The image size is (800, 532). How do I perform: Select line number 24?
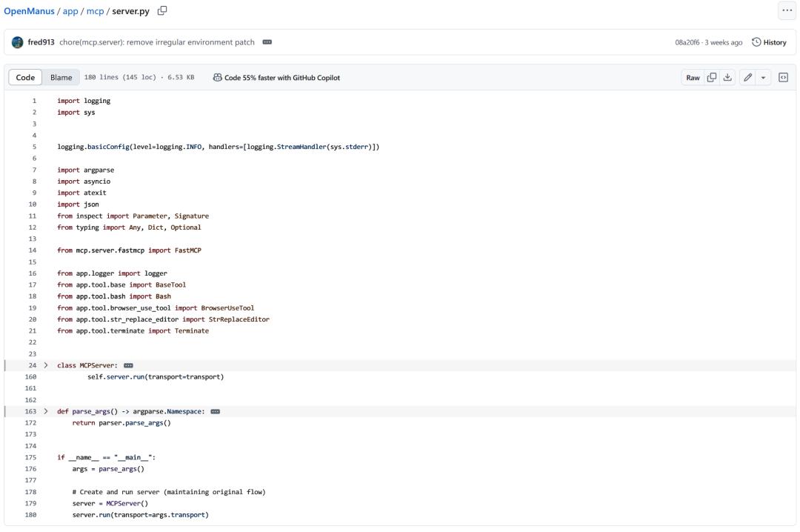tap(32, 365)
